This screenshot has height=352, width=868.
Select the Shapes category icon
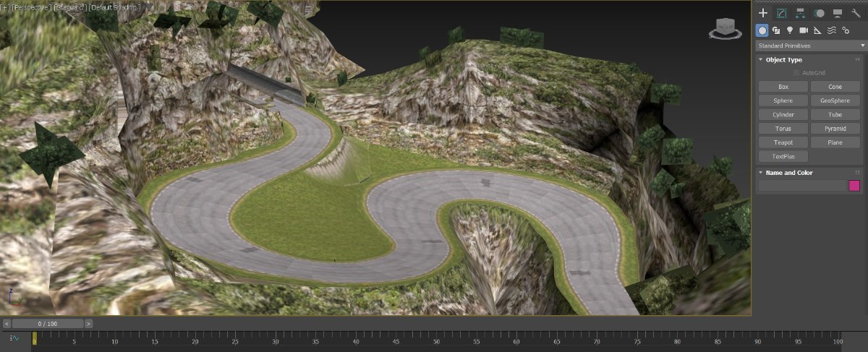tap(775, 30)
